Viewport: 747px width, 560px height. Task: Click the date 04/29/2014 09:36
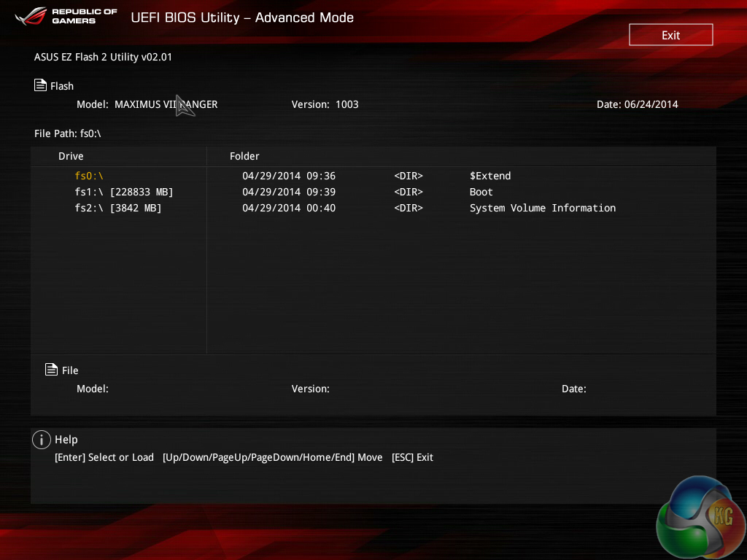[x=289, y=176]
